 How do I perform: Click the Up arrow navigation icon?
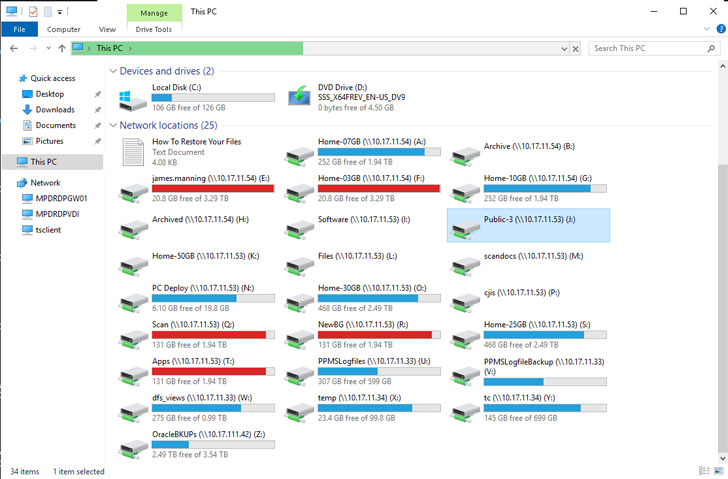(62, 48)
